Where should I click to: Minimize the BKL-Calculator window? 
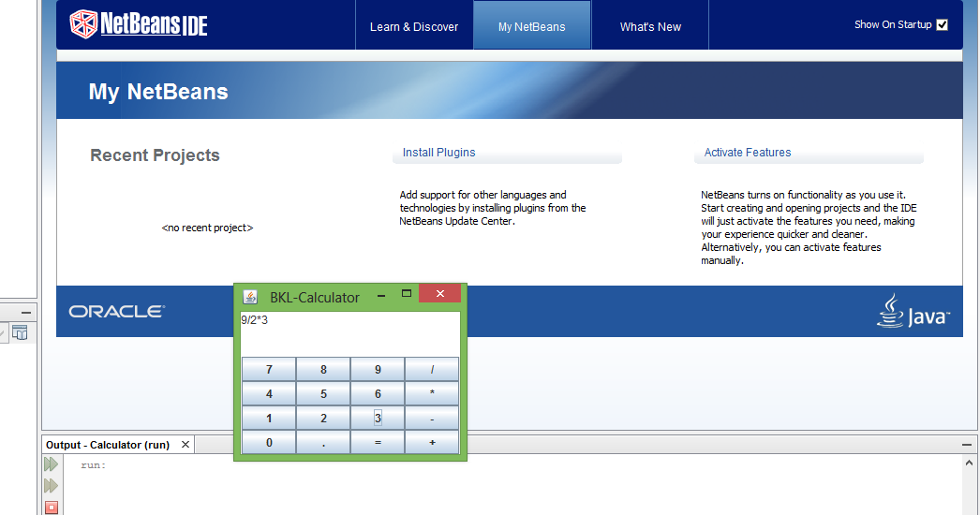pyautogui.click(x=381, y=295)
